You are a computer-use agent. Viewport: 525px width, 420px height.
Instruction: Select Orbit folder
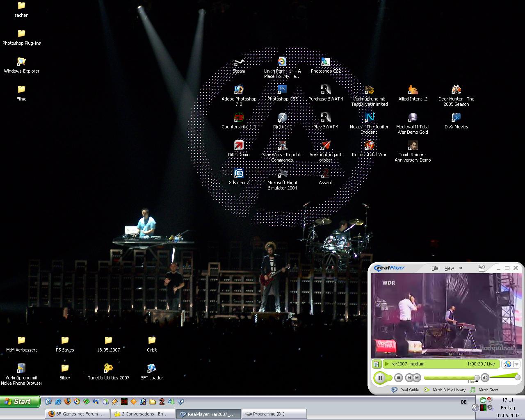[x=152, y=345]
